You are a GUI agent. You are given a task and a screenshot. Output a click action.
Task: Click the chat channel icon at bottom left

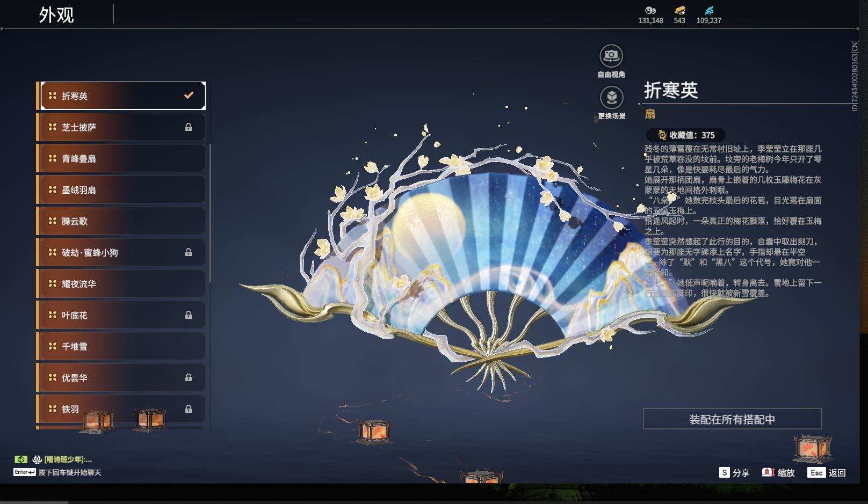point(21,459)
